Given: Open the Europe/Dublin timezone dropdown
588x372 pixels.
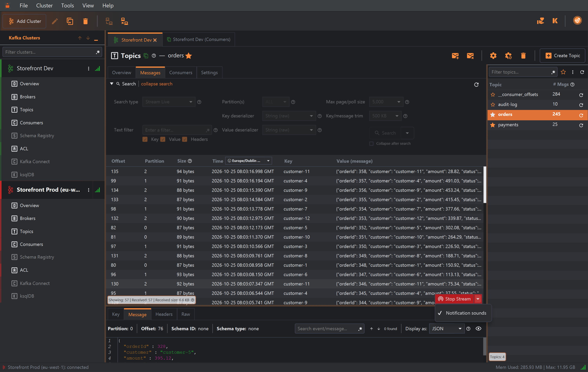Looking at the screenshot, I should point(248,161).
